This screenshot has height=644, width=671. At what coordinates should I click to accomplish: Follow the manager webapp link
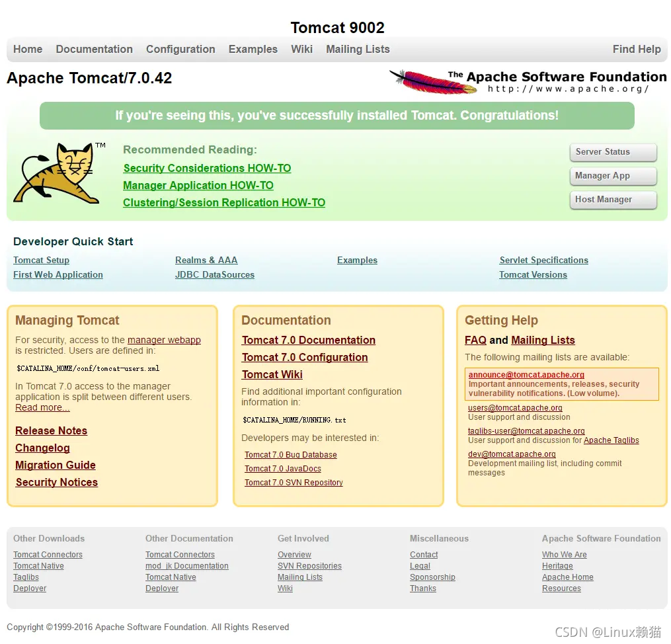coord(164,341)
